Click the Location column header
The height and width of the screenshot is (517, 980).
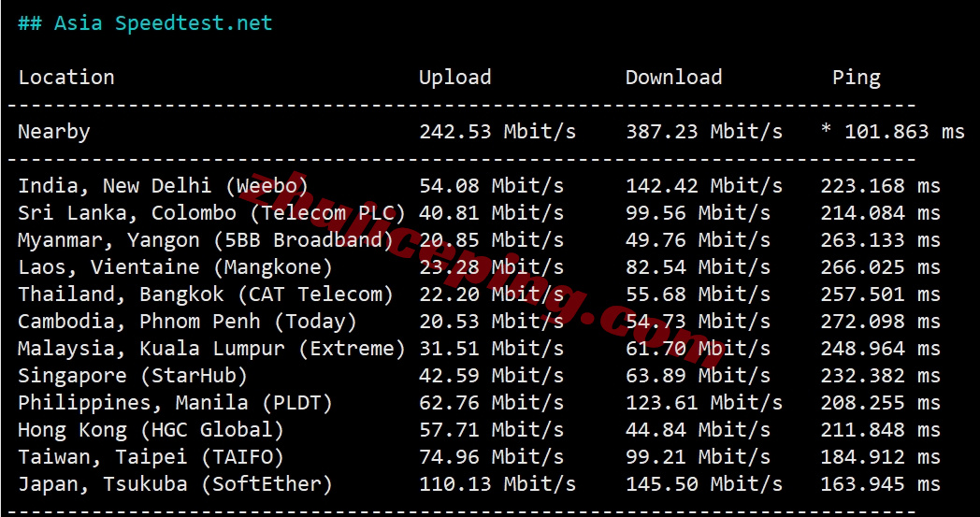66,78
